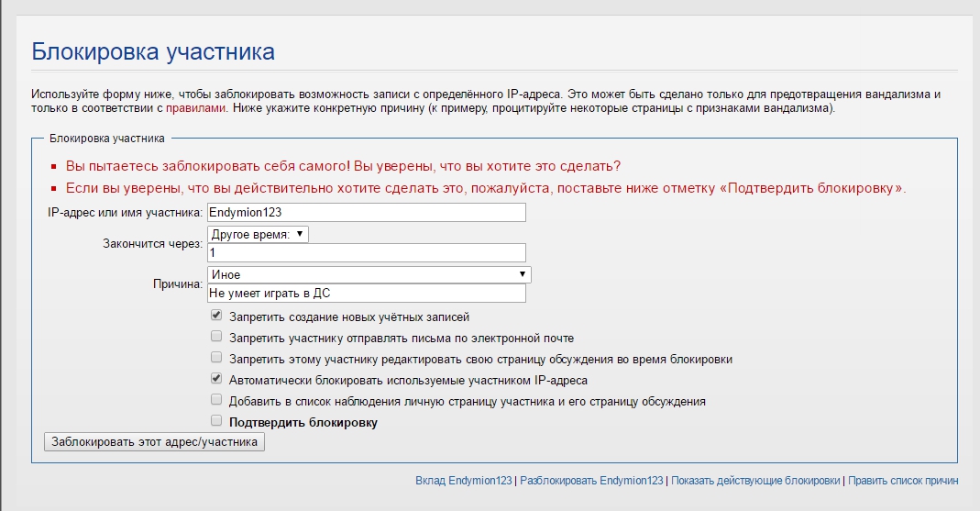The height and width of the screenshot is (511, 980).
Task: Click the 'Блокировка участника' page heading
Action: pyautogui.click(x=153, y=51)
